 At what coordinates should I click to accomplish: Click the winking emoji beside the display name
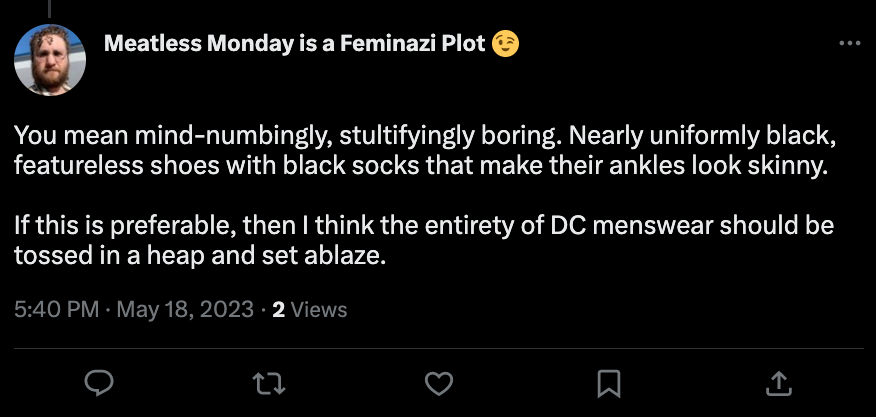point(507,45)
